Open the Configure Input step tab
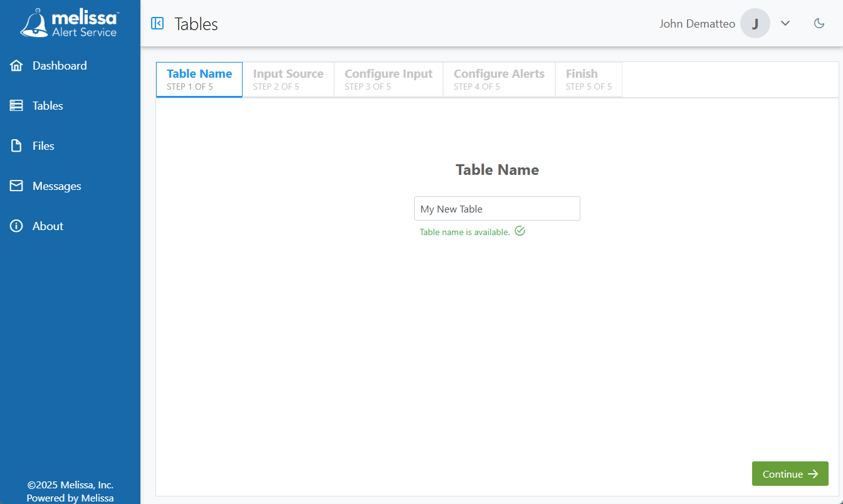The height and width of the screenshot is (504, 843). pyautogui.click(x=388, y=79)
